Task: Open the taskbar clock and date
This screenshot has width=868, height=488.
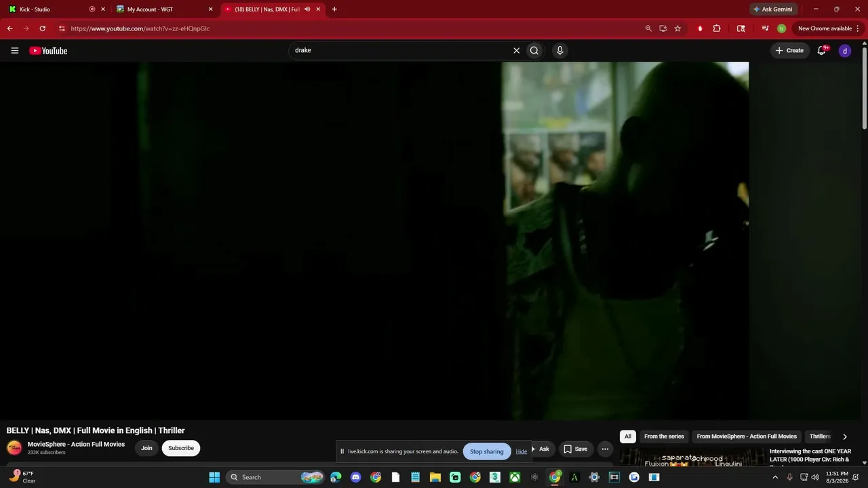Action: (x=837, y=477)
